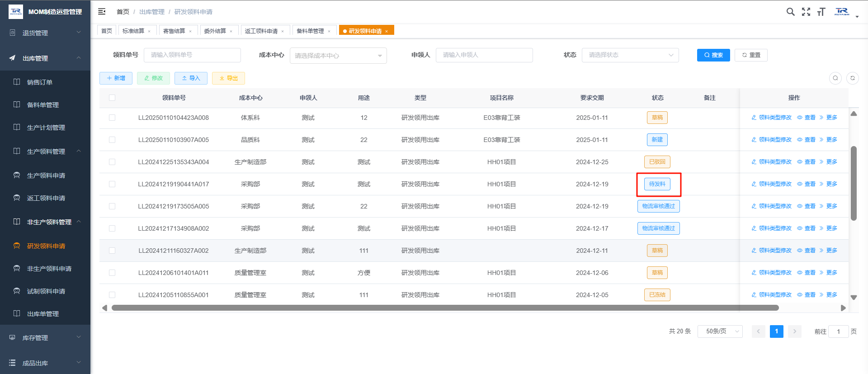Check the row LL20250110103907A005
The height and width of the screenshot is (374, 868).
pos(112,140)
